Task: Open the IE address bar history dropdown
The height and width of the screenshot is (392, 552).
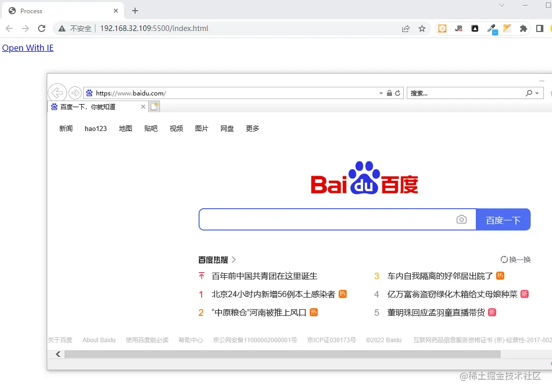Action: point(380,93)
